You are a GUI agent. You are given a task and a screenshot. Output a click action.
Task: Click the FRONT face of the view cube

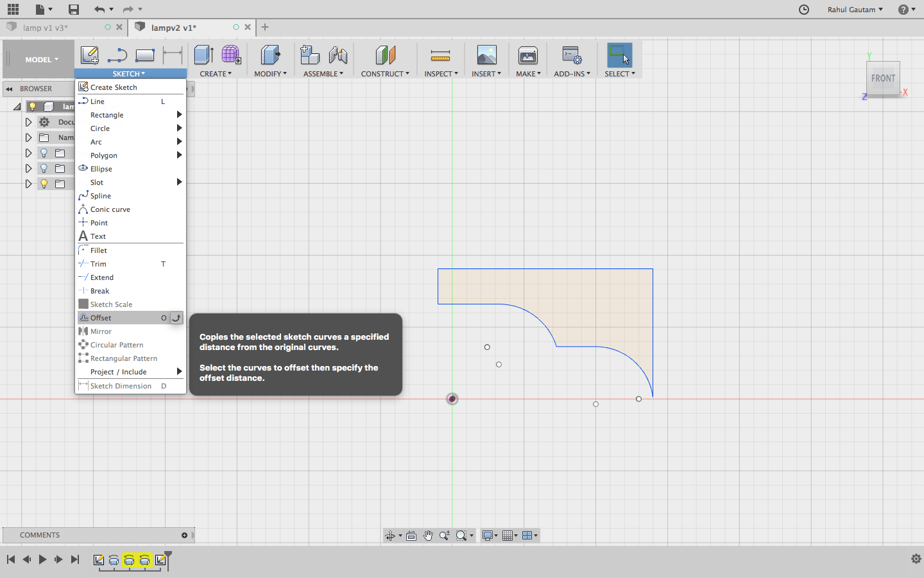coord(883,78)
